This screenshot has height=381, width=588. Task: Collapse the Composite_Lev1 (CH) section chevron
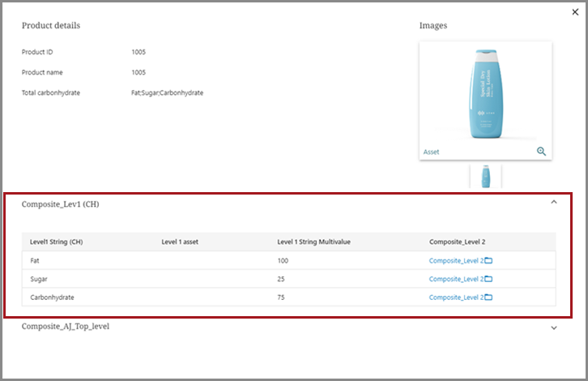[554, 203]
